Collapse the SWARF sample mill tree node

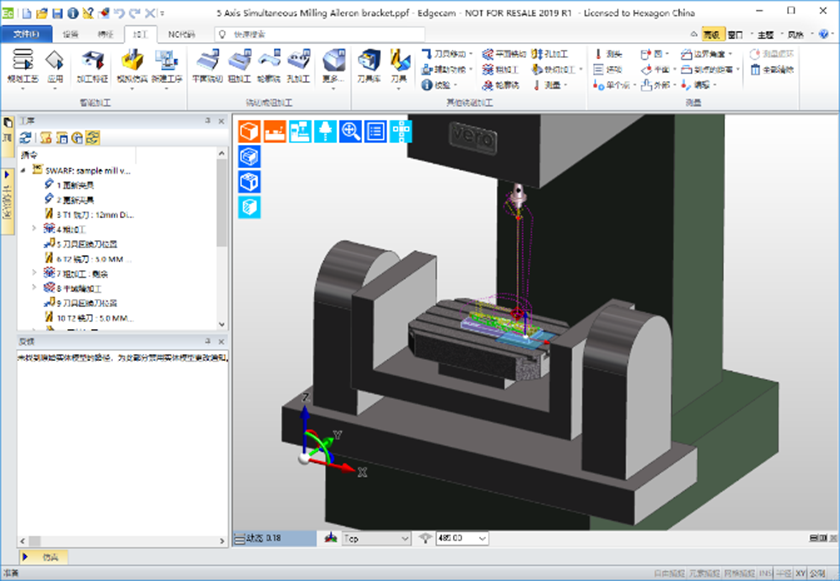coord(23,171)
